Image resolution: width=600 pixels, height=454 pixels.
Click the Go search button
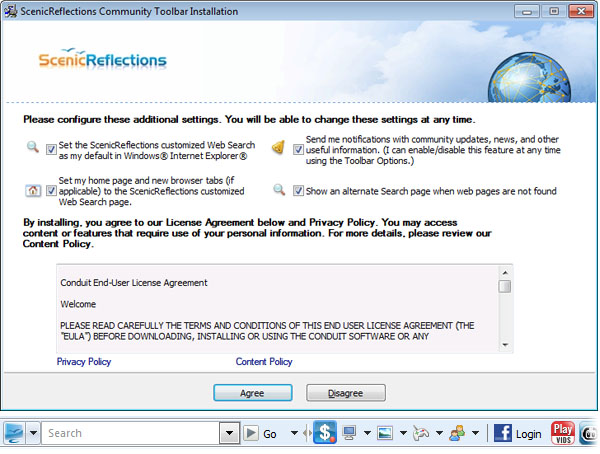(260, 433)
